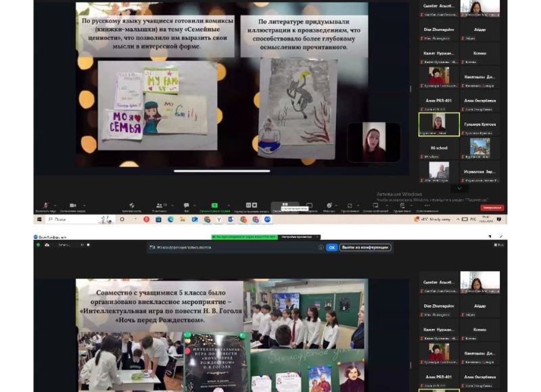Screen dimensions: 541x392
Task: Toggle the camera video button
Action: pos(72,205)
